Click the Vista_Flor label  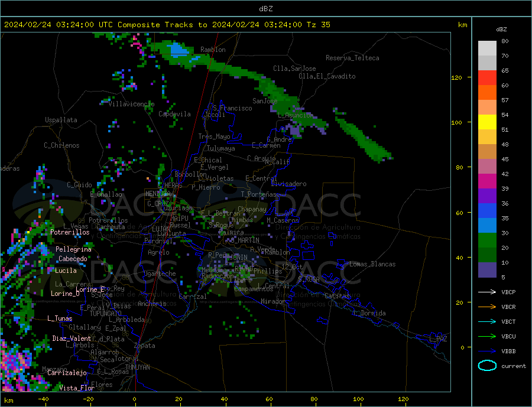pyautogui.click(x=77, y=388)
